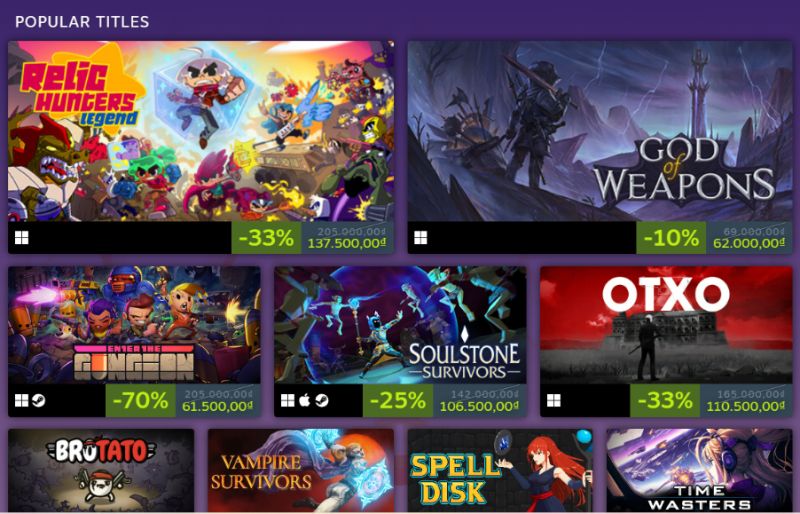Open God of Weapons game banner
This screenshot has height=514, width=800.
click(600, 131)
